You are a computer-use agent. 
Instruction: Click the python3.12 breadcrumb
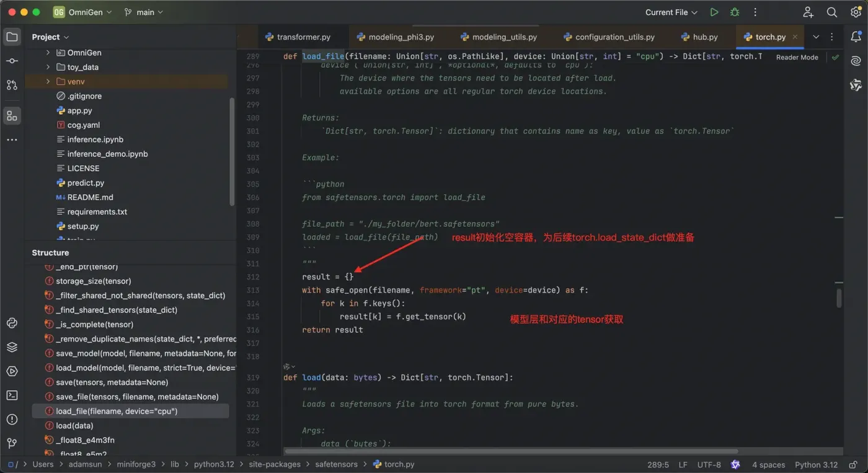pyautogui.click(x=215, y=464)
